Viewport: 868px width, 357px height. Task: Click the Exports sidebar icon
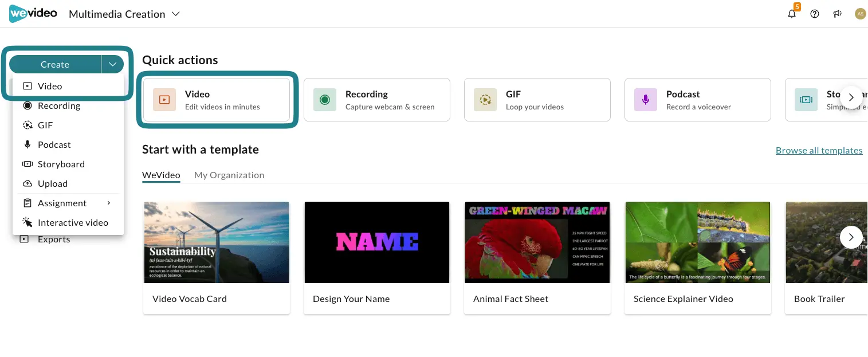pos(24,239)
